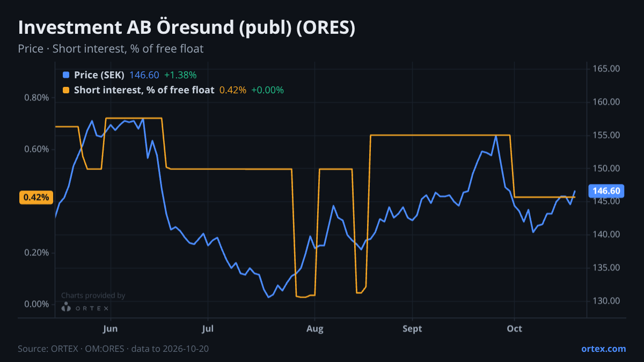Open the ortex.com link
The width and height of the screenshot is (644, 362).
pos(604,349)
